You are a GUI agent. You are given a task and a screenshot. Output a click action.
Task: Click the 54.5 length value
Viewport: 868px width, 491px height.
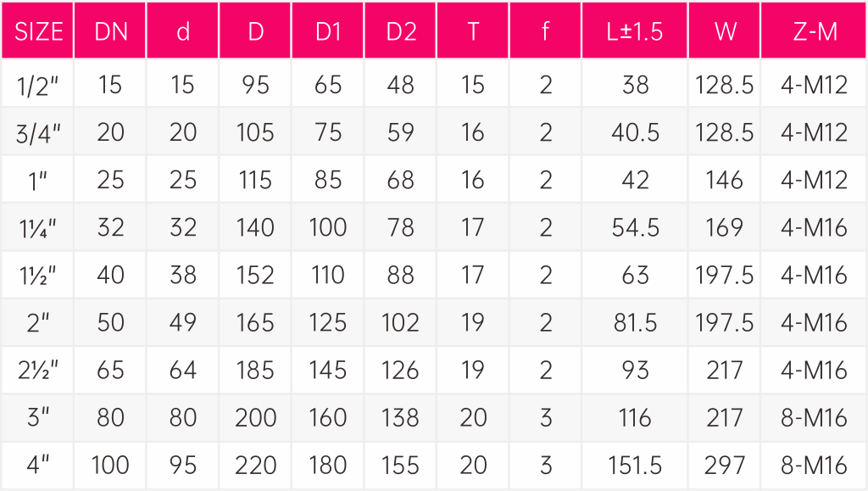[634, 227]
